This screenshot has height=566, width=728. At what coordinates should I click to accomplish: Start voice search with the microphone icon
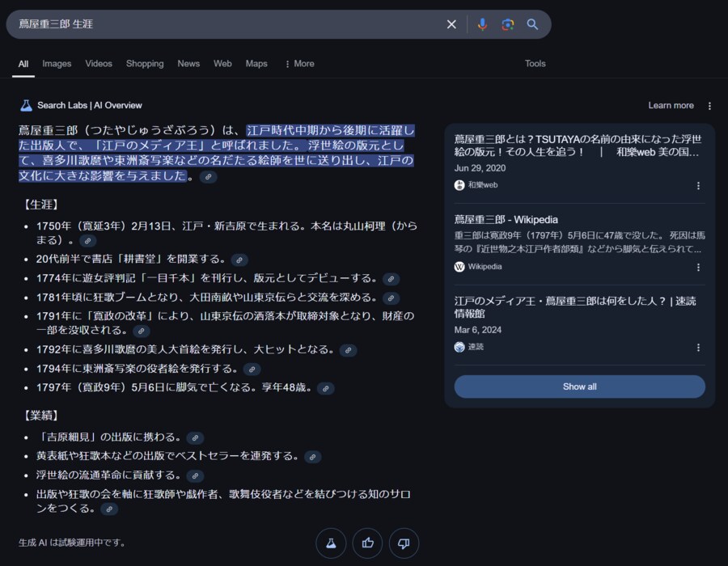coord(482,24)
